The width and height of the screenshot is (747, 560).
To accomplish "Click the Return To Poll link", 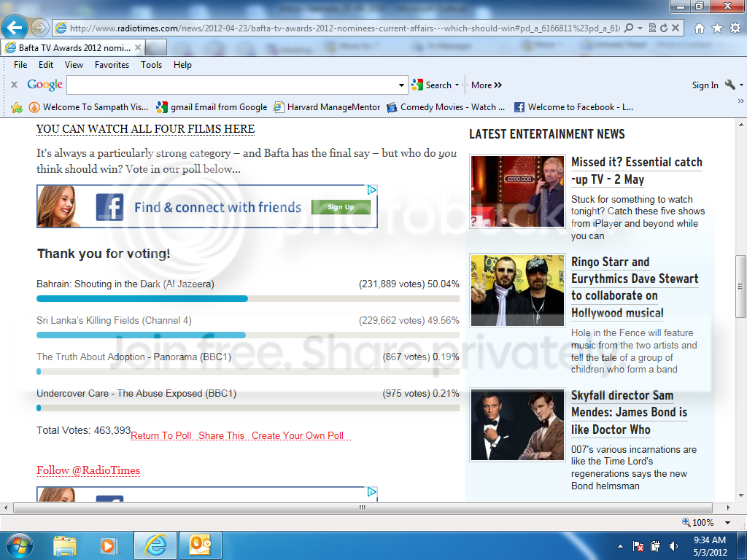I will coord(161,436).
